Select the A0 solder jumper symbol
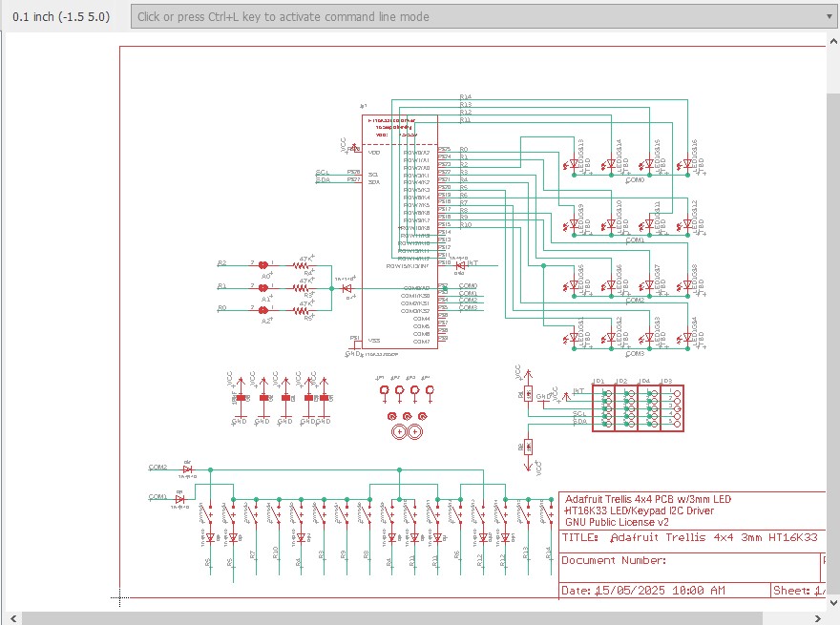 click(262, 265)
